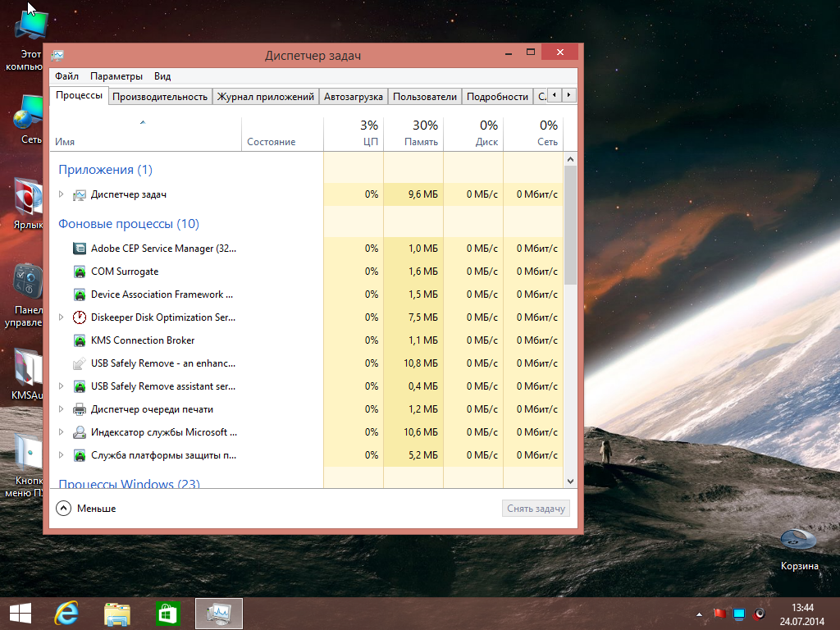840x630 pixels.
Task: Click the Снять задачу button
Action: (x=536, y=509)
